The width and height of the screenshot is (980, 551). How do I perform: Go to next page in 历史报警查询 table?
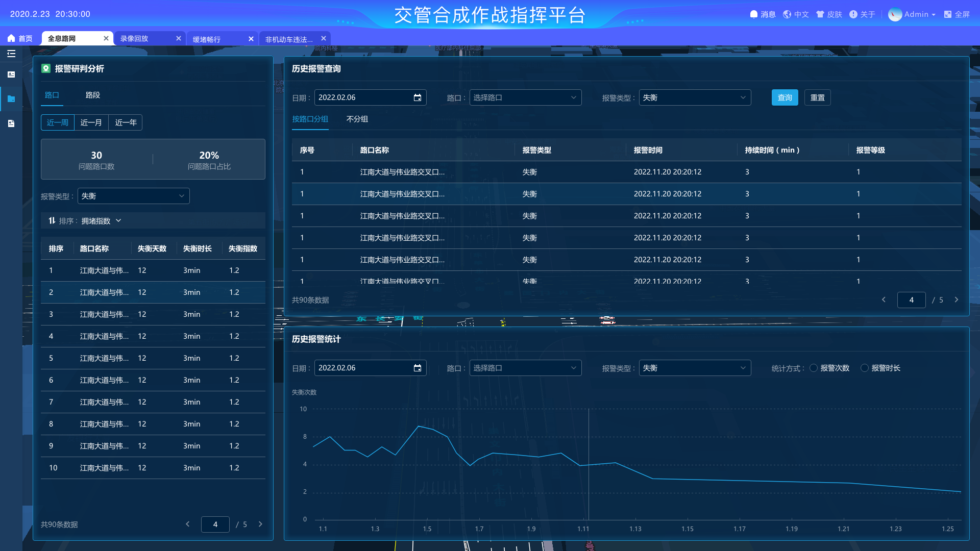click(x=957, y=299)
